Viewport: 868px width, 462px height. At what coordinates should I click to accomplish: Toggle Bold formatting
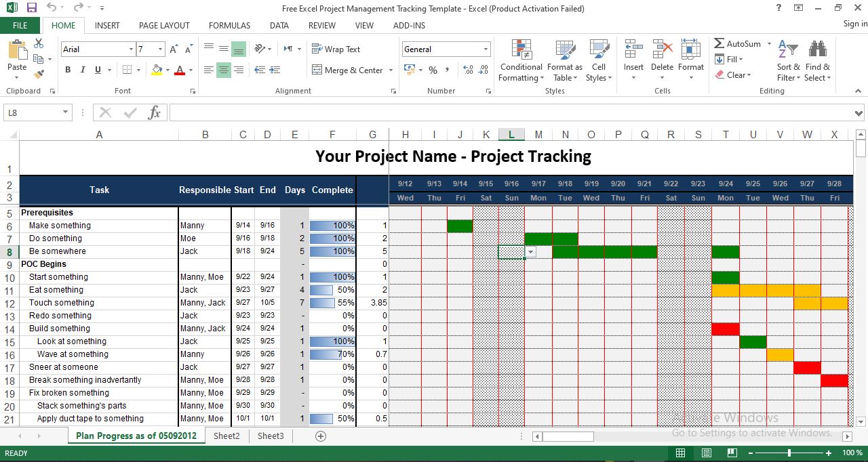point(68,70)
